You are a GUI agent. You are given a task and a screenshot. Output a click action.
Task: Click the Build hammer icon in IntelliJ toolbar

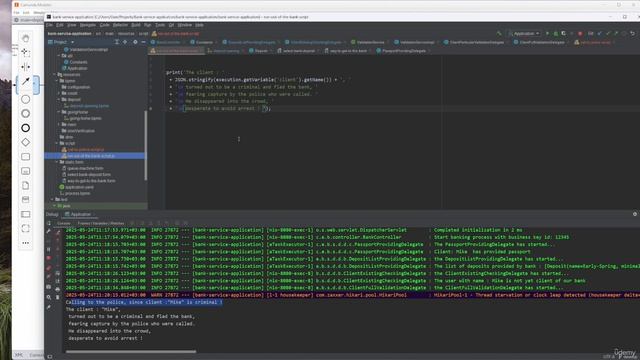point(499,33)
